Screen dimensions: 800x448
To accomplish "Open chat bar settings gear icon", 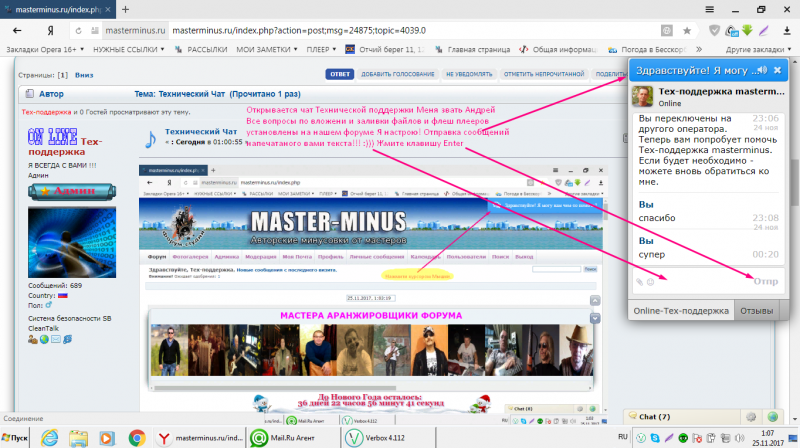I will pos(751,416).
